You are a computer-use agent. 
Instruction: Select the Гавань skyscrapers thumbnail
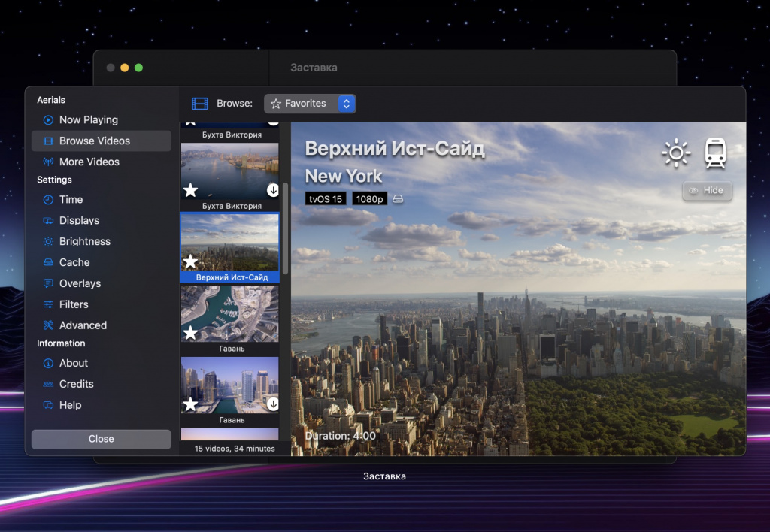[230, 385]
